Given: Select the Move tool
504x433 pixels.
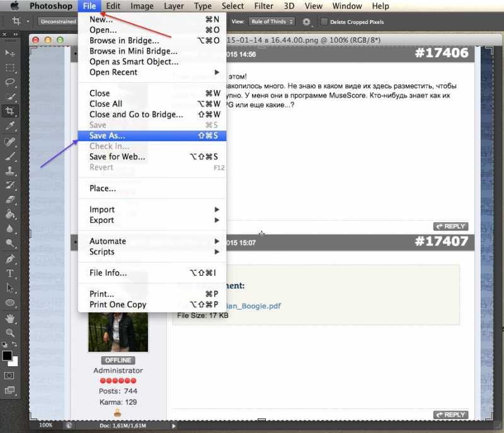Looking at the screenshot, I should click(10, 53).
